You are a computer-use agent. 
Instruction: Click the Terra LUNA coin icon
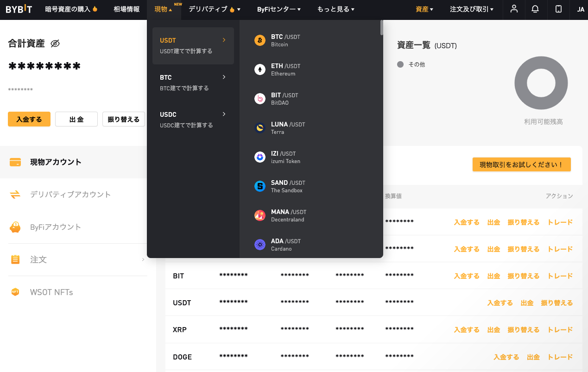tap(260, 128)
